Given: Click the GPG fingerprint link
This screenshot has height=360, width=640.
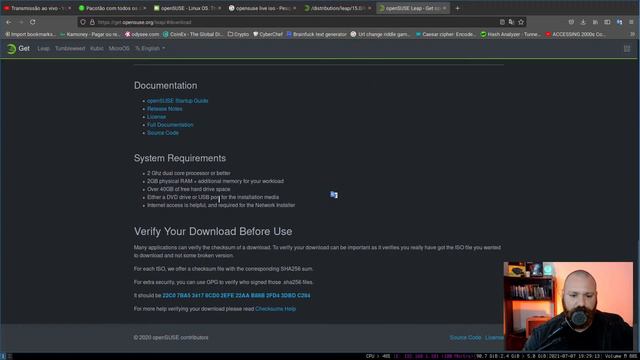Looking at the screenshot, I should click(236, 296).
